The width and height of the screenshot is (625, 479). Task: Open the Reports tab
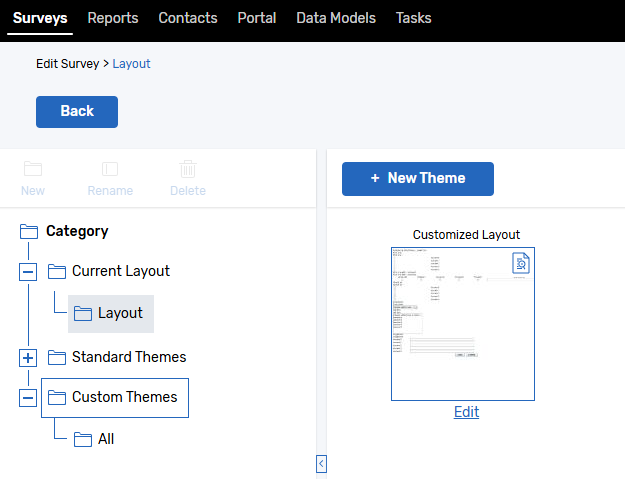(113, 18)
